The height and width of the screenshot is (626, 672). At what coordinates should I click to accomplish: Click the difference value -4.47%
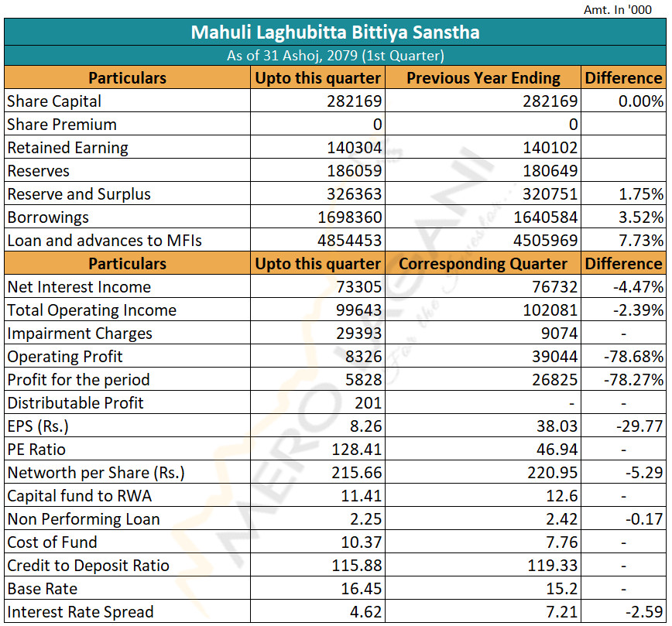[638, 287]
